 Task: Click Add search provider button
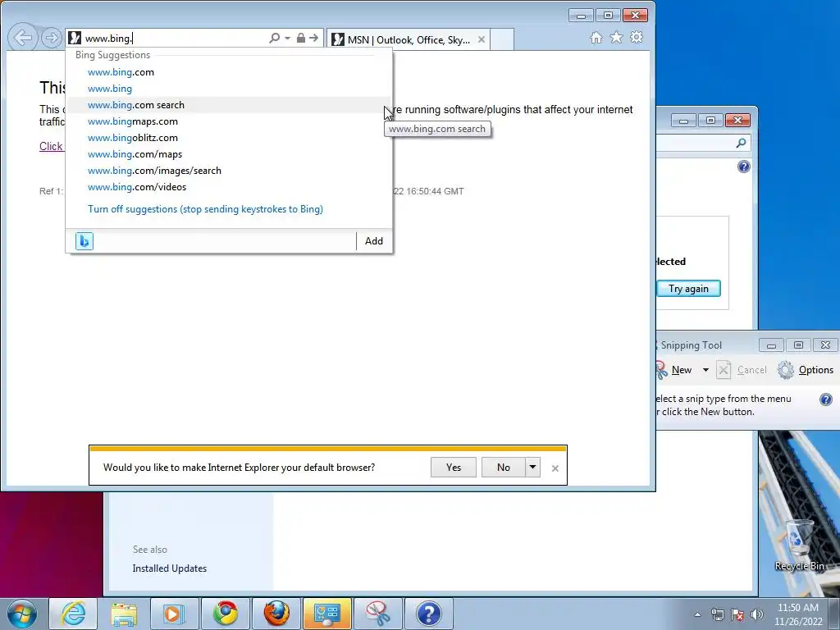coord(374,241)
